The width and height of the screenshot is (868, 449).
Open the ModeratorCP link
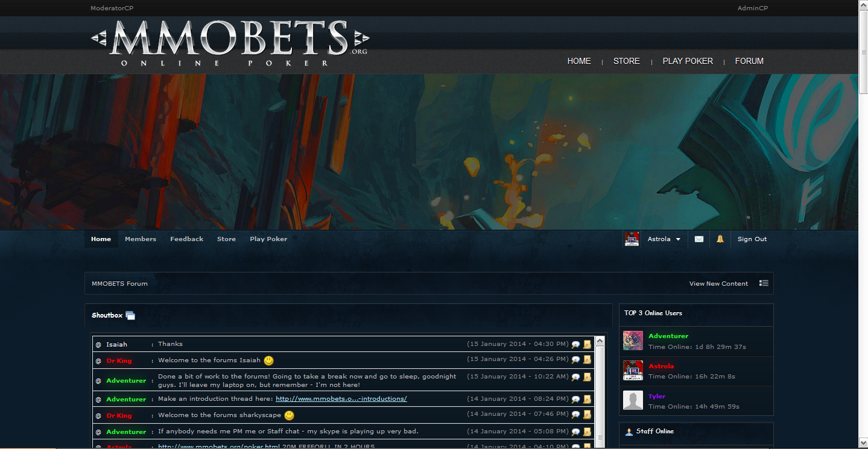tap(112, 8)
